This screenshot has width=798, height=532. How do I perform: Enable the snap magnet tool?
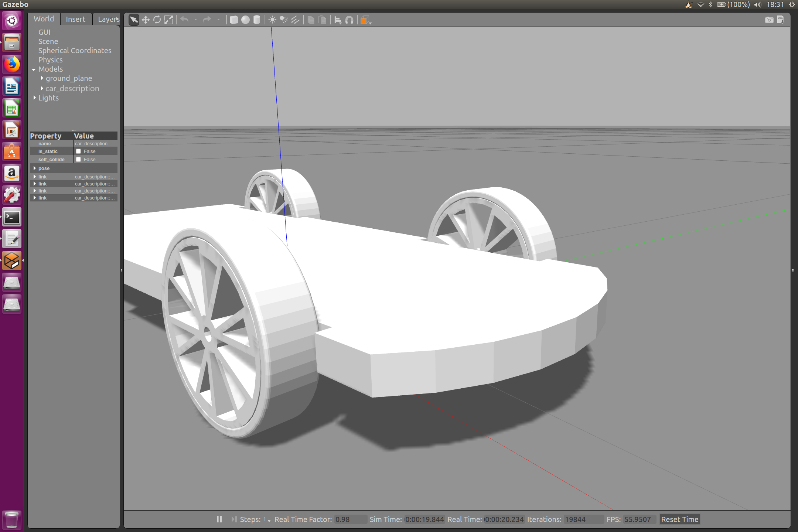(x=349, y=20)
